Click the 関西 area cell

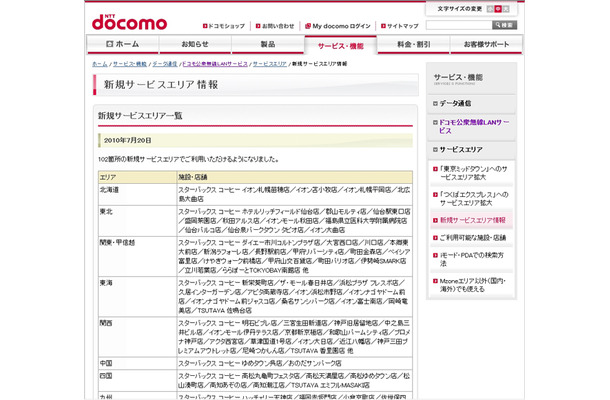[138, 337]
